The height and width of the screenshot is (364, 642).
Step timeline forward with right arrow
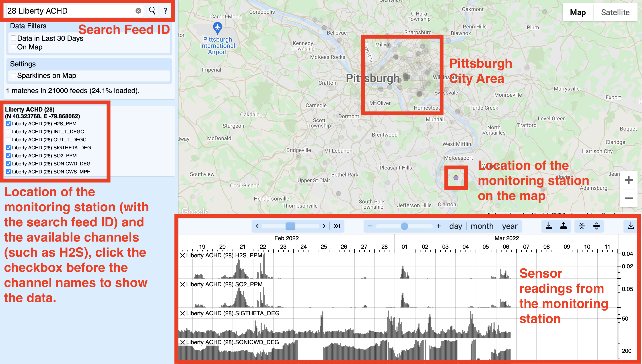pos(324,226)
